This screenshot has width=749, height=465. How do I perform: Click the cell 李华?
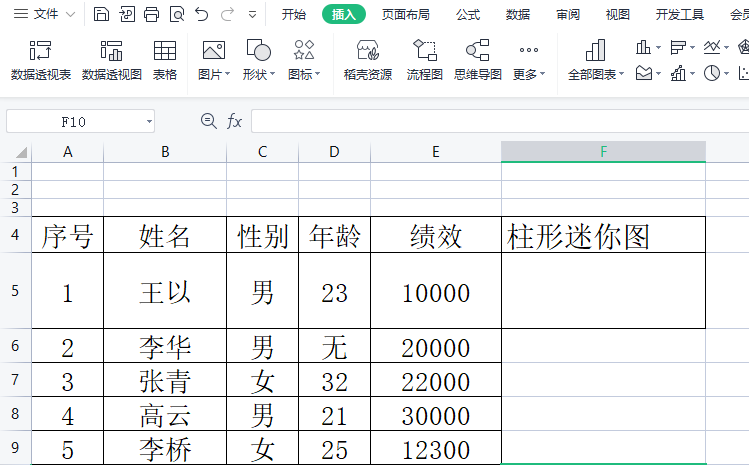click(x=165, y=346)
